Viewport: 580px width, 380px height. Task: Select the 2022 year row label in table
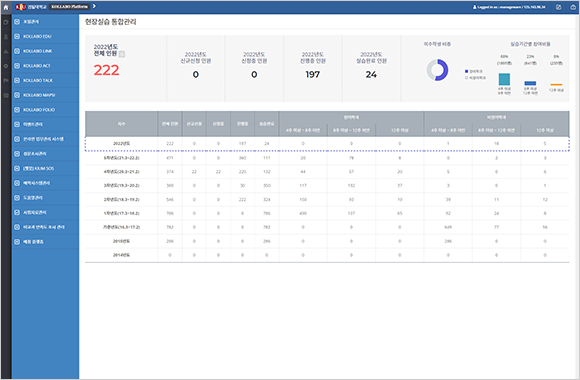[121, 144]
